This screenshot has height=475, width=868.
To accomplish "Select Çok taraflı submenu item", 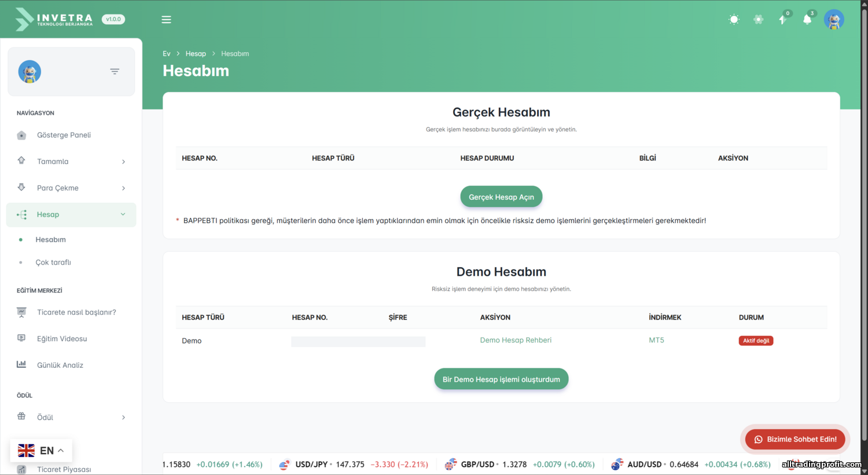I will point(53,262).
